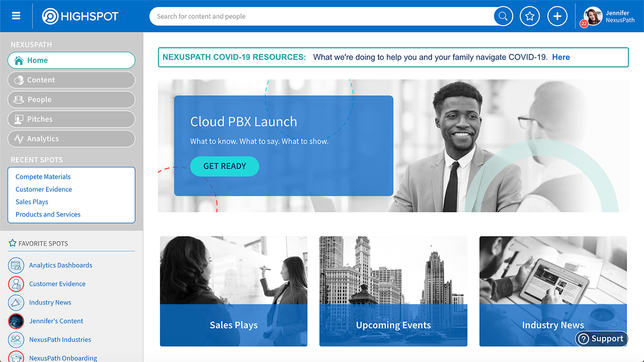Open the Upcoming Events tile

click(393, 291)
